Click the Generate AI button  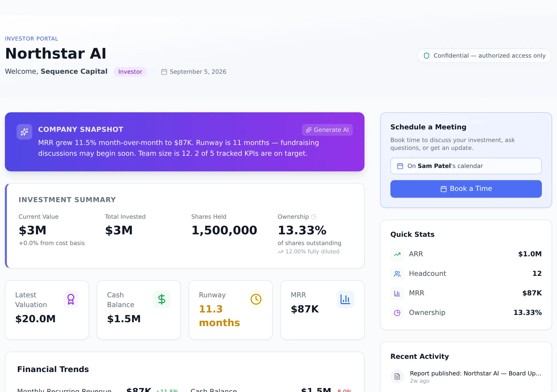point(327,130)
